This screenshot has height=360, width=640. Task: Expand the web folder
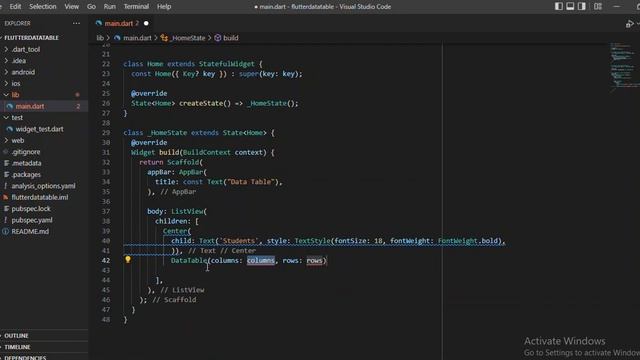pos(18,140)
